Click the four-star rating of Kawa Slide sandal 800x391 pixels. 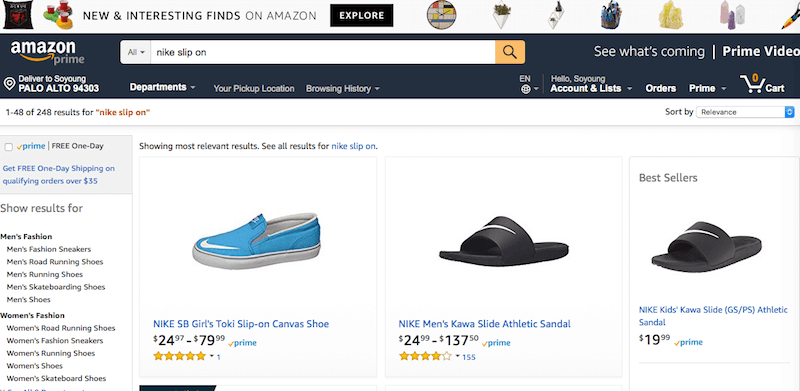(x=425, y=356)
